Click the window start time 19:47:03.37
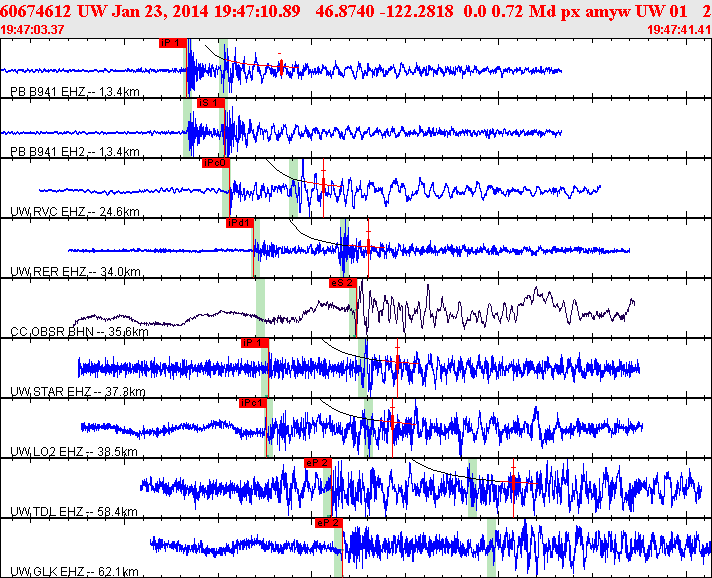The height and width of the screenshot is (578, 712). coord(32,30)
